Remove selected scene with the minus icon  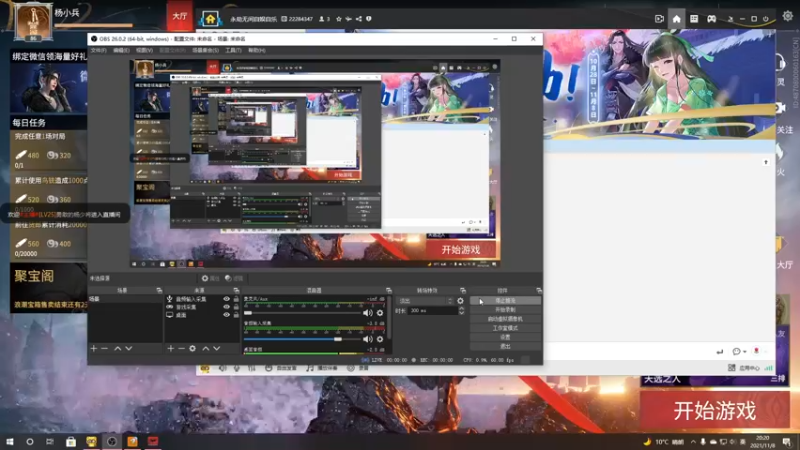(x=105, y=348)
